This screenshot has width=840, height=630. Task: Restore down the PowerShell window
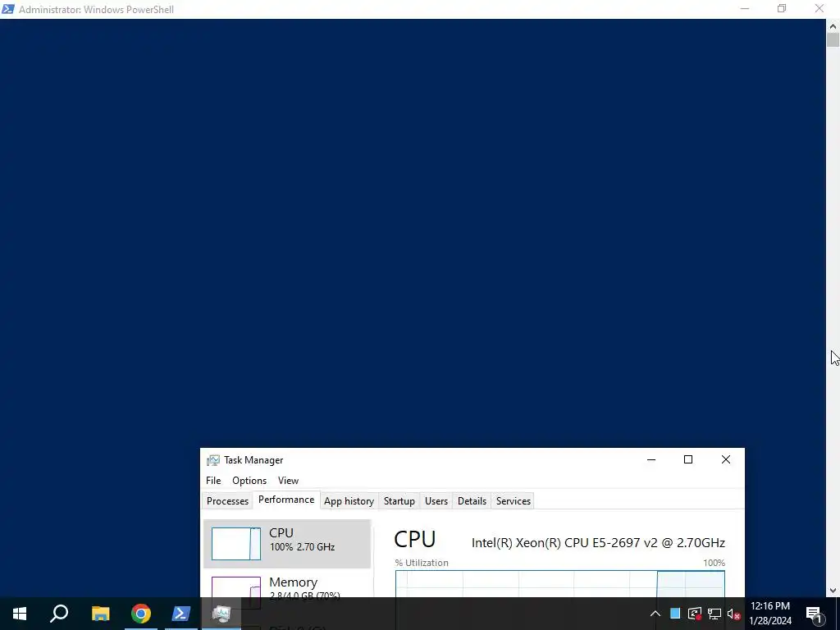782,8
